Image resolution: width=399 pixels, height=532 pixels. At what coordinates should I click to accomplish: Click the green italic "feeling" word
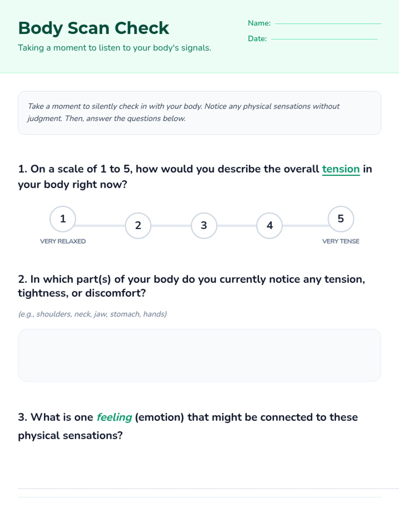tap(114, 417)
